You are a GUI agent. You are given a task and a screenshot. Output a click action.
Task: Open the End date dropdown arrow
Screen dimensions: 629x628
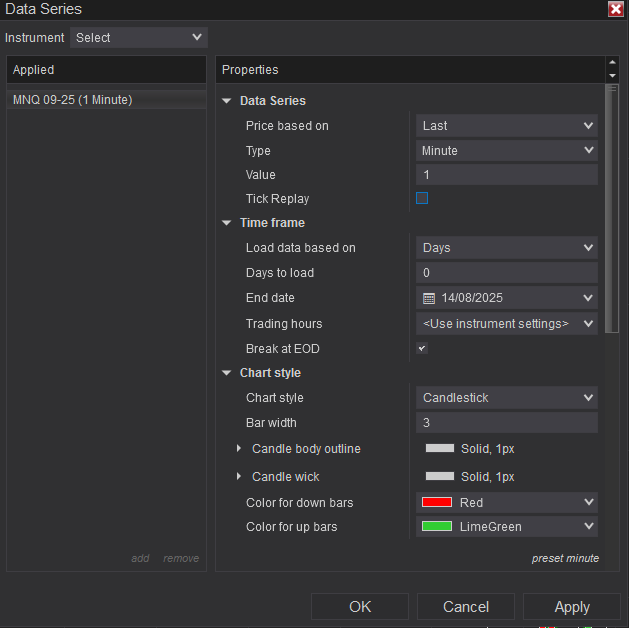588,298
